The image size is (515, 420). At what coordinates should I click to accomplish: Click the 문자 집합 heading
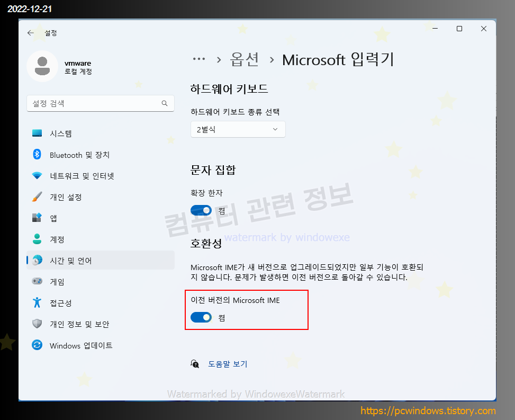213,170
